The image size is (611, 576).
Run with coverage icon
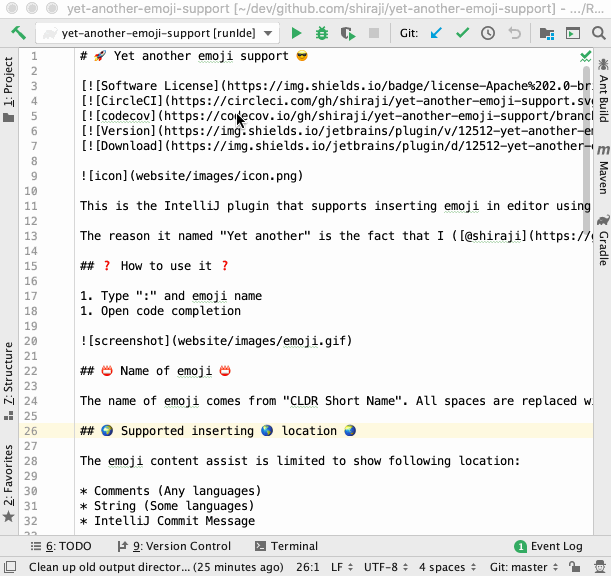pyautogui.click(x=348, y=34)
